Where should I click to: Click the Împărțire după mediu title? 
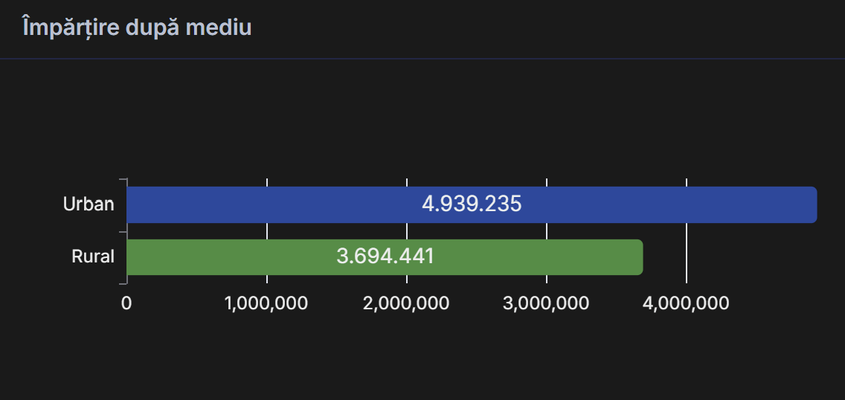click(x=136, y=27)
